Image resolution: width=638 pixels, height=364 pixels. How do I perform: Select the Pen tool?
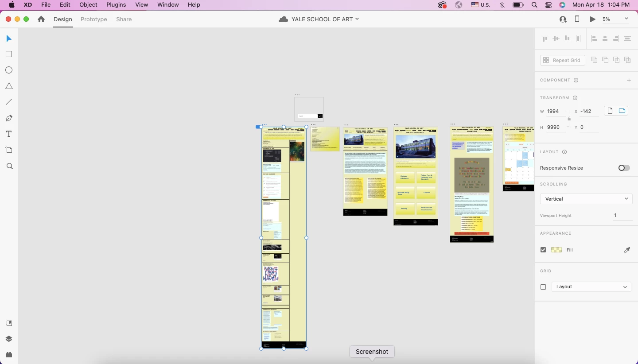pos(8,118)
